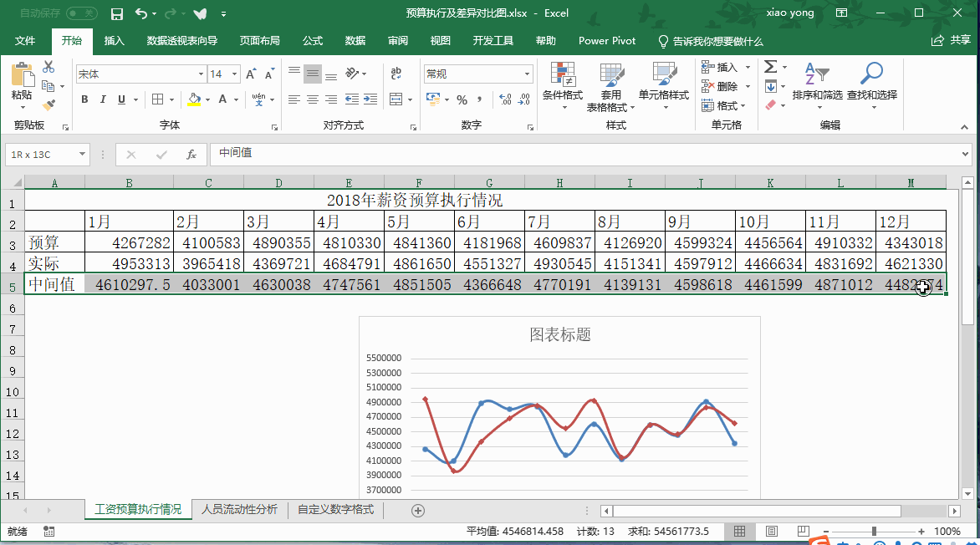Apply Italic formatting
Screen dimensions: 980x545
coord(103,99)
